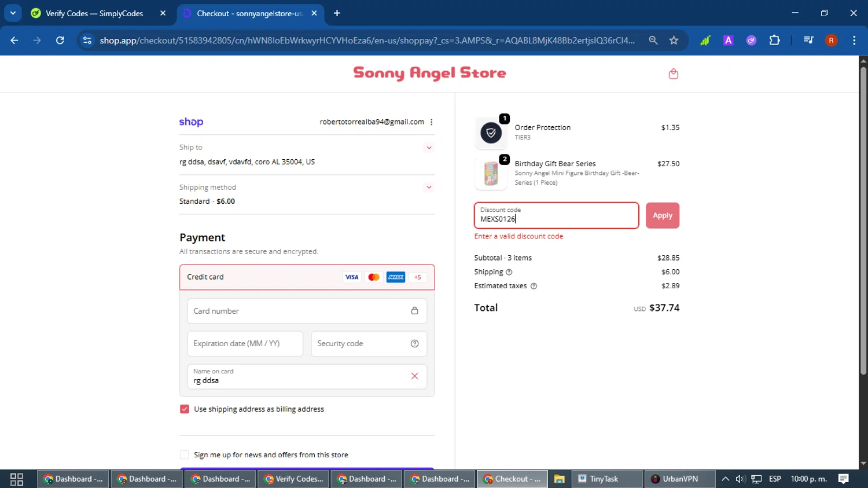Open account options menu next to email
The width and height of the screenshot is (868, 488).
tap(432, 122)
